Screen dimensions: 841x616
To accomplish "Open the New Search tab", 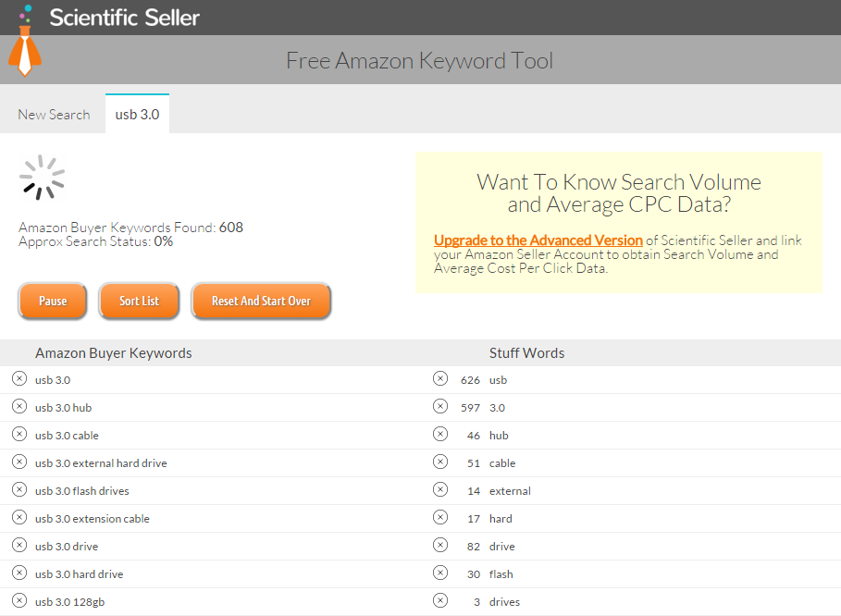I will point(54,115).
